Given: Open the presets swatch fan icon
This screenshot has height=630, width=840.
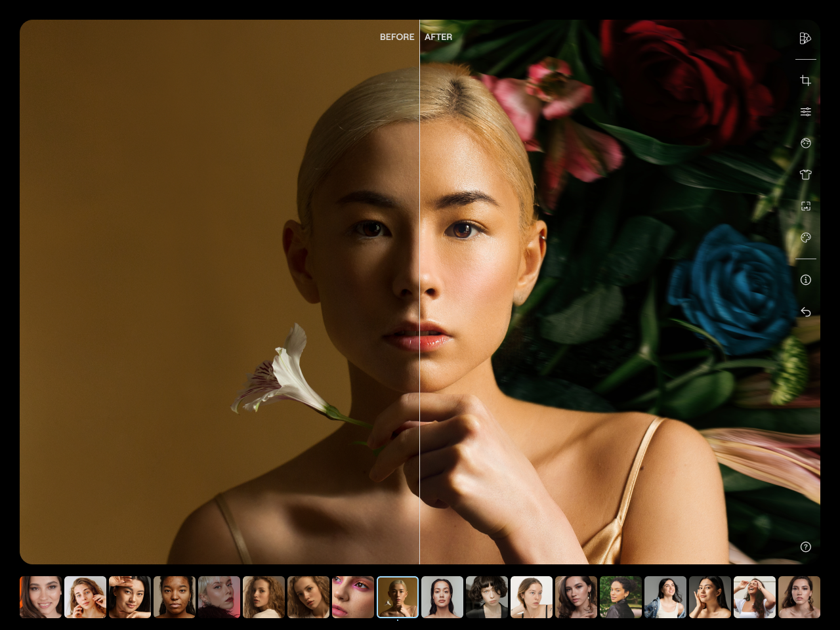Looking at the screenshot, I should click(805, 39).
